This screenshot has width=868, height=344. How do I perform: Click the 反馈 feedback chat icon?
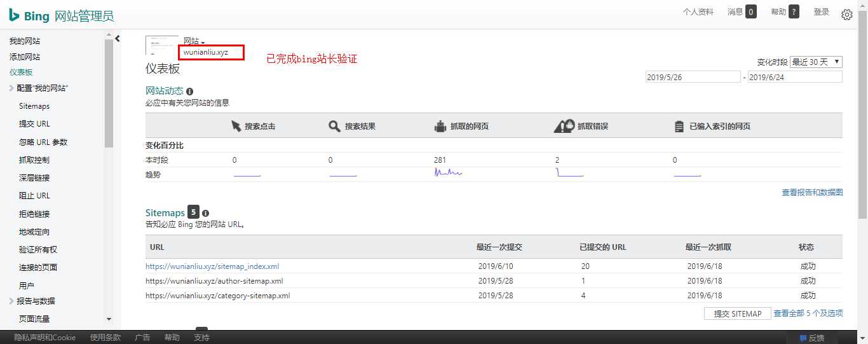point(803,338)
